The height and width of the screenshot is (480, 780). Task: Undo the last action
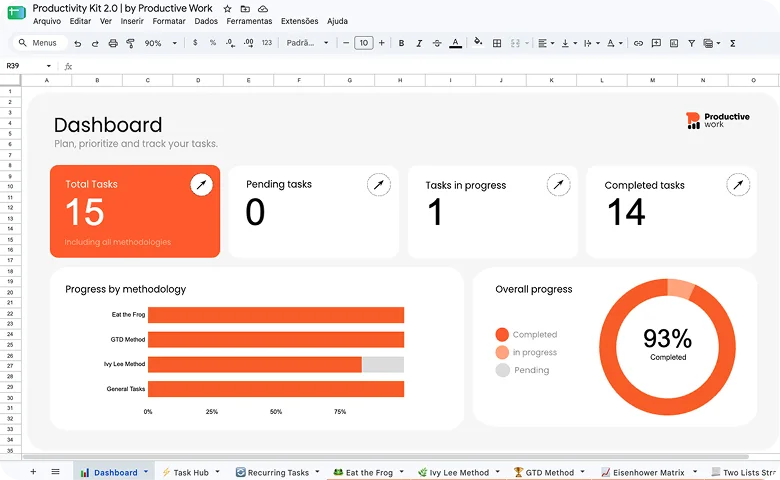coord(78,43)
